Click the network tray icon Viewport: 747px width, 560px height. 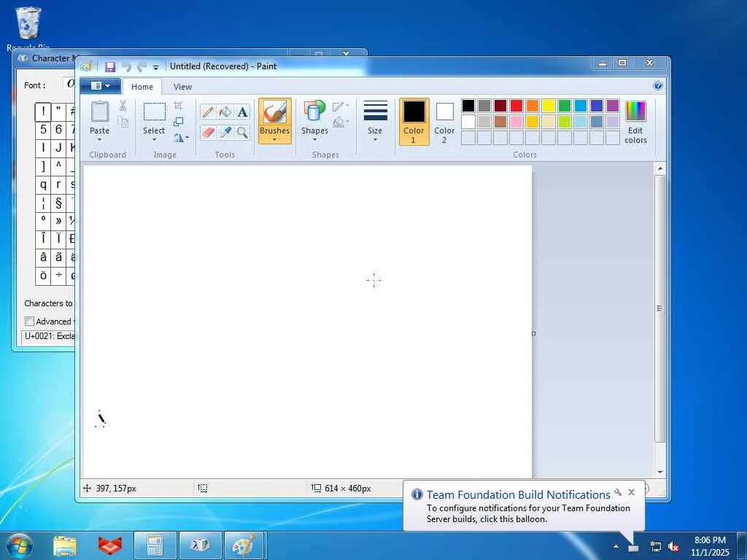[x=656, y=547]
